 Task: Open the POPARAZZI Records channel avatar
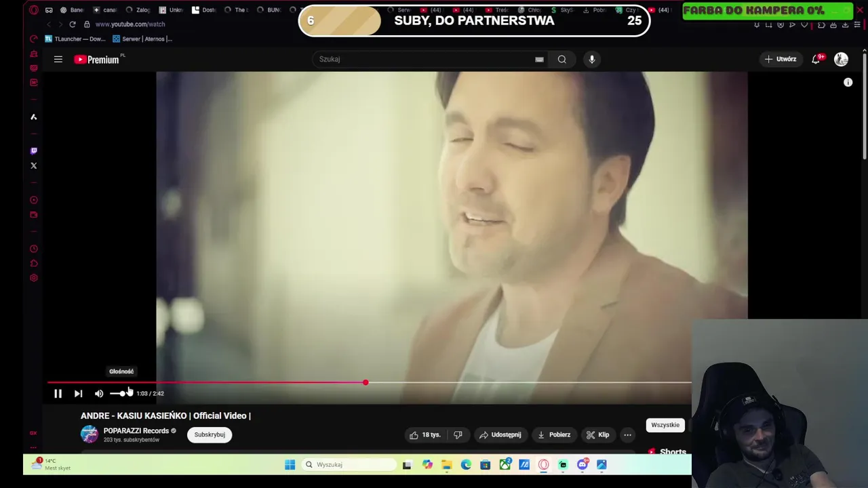(89, 434)
